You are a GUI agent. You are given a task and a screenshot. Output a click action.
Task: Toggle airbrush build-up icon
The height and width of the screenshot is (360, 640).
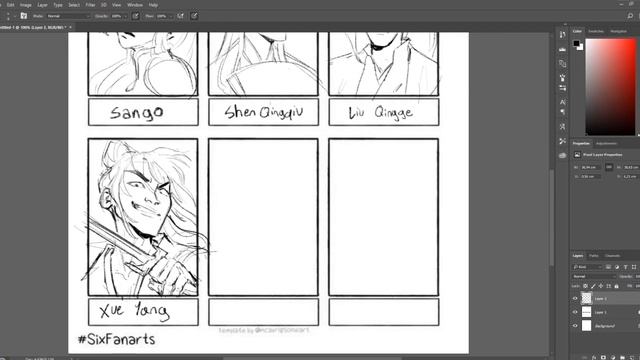pyautogui.click(x=180, y=16)
